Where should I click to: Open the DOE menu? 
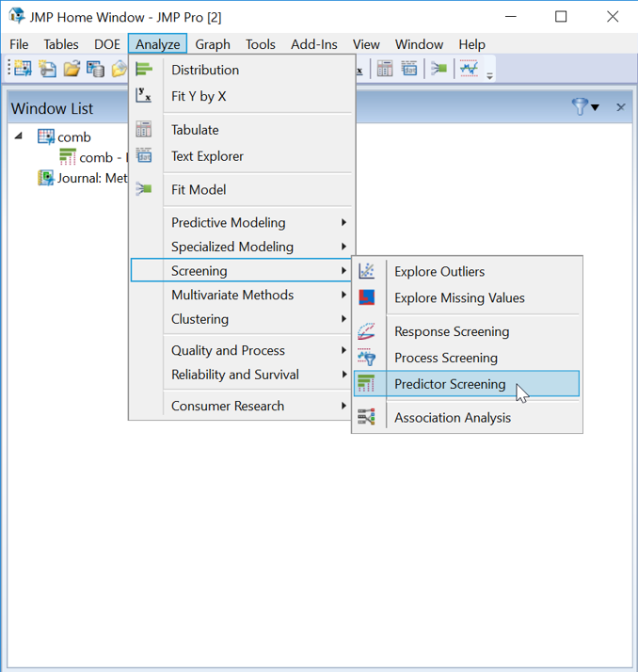107,44
